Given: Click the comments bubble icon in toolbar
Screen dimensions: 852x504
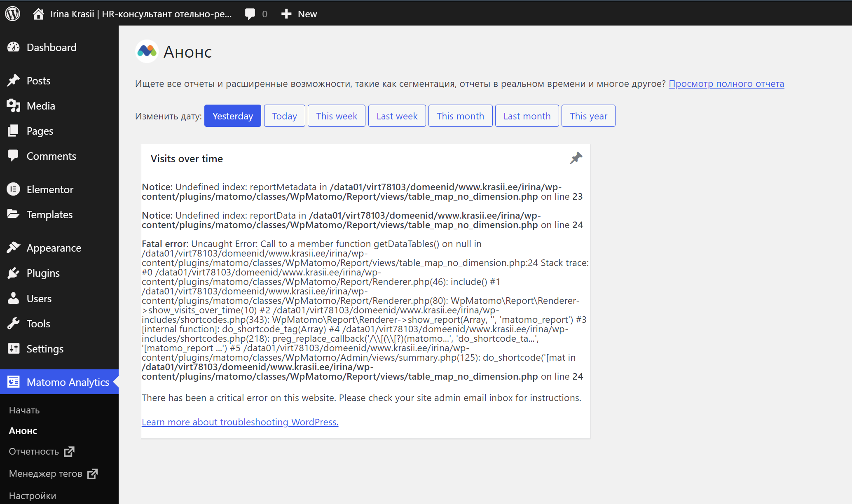Looking at the screenshot, I should [x=250, y=14].
